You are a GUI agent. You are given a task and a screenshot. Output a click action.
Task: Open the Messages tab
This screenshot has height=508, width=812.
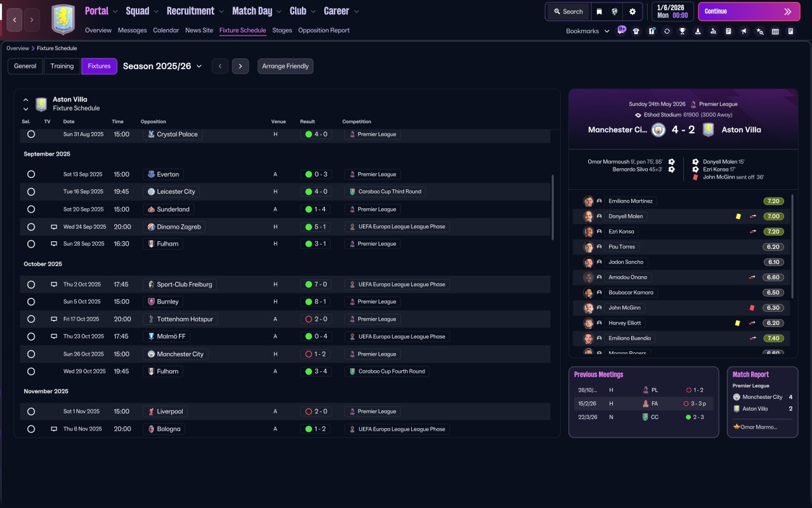tap(132, 30)
